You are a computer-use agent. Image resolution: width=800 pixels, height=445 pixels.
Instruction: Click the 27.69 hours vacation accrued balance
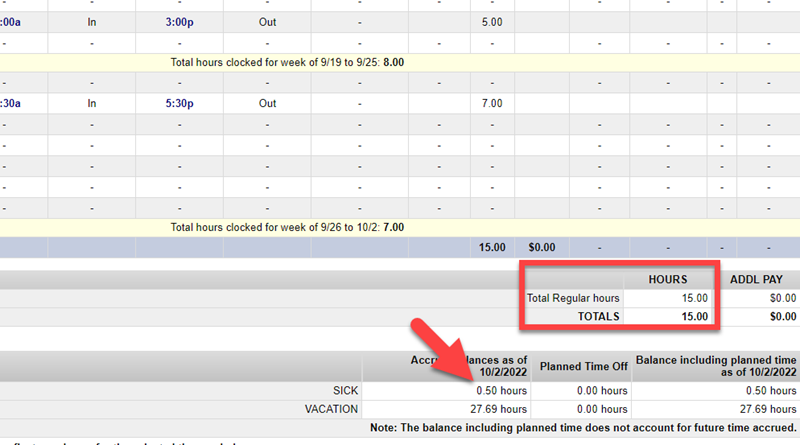click(497, 409)
